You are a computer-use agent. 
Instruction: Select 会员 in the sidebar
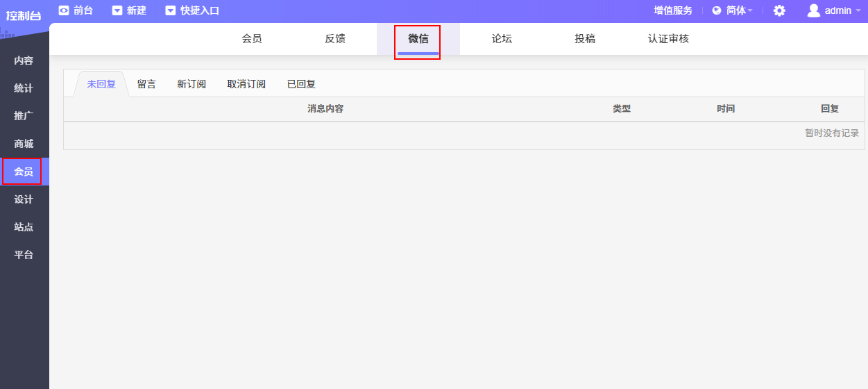point(24,172)
